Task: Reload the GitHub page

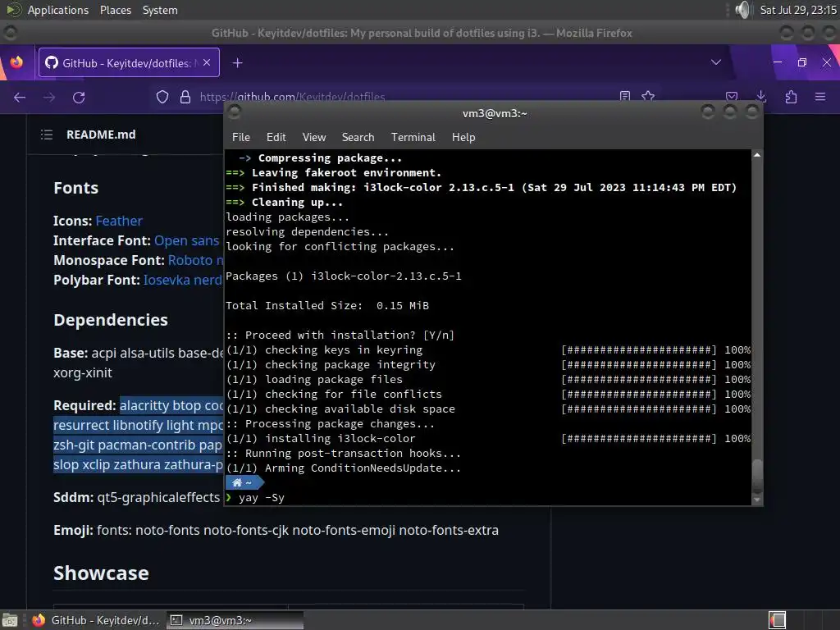Action: pos(79,97)
